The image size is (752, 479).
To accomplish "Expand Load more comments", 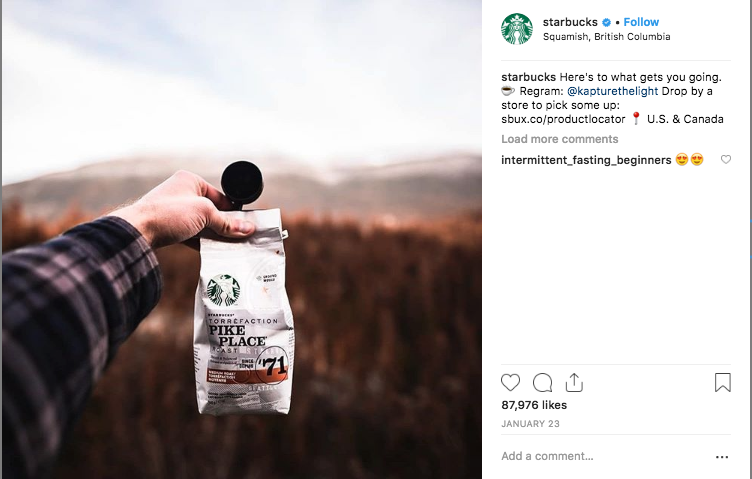I will pyautogui.click(x=560, y=139).
